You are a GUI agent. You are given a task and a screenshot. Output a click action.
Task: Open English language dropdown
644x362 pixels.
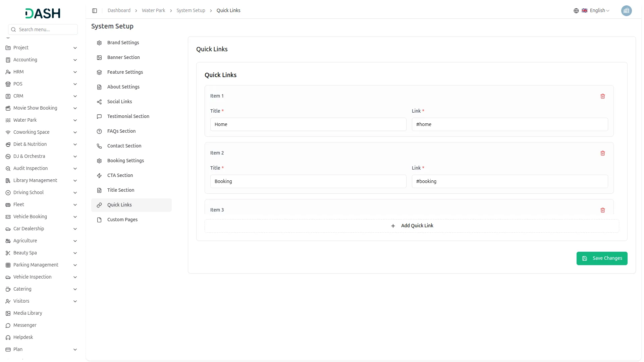[599, 11]
